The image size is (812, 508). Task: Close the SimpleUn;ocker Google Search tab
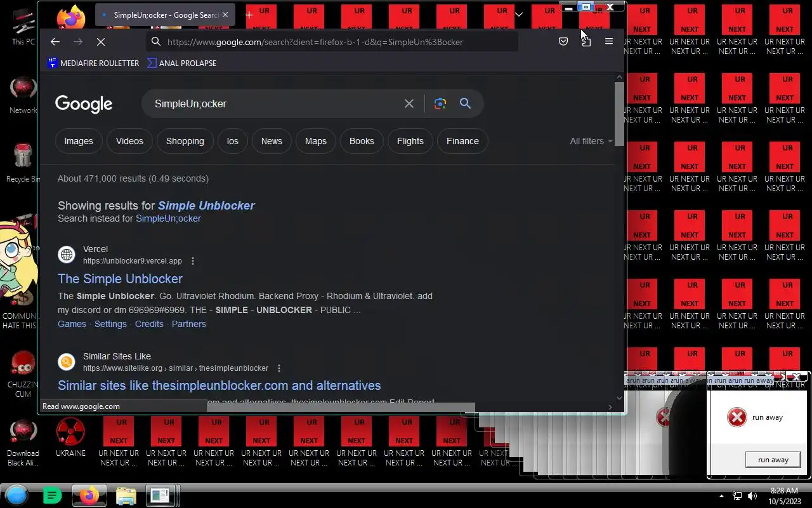tap(225, 15)
